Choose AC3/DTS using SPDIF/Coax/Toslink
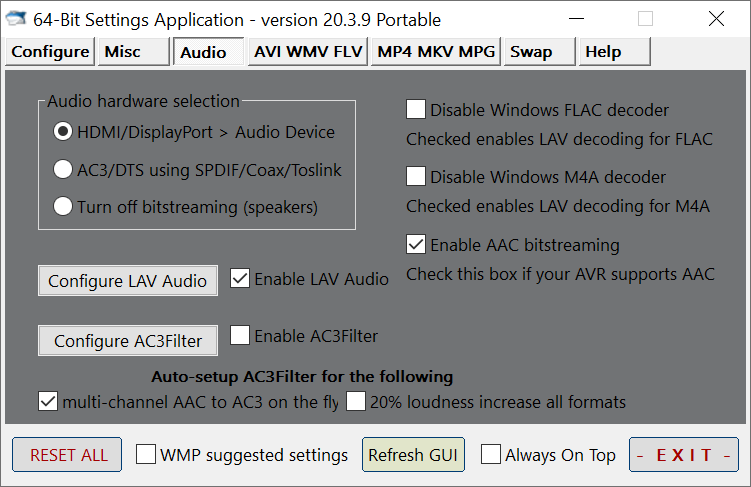 coord(63,170)
